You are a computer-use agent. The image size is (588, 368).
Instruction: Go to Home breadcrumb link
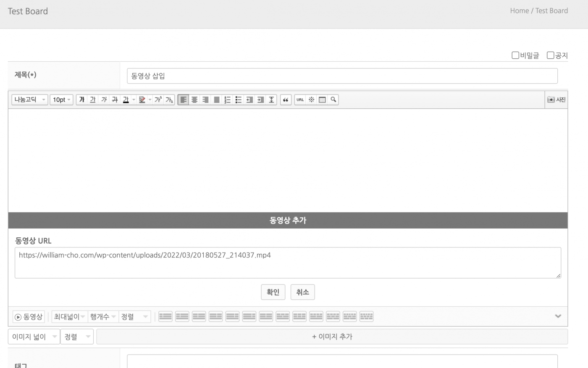pos(519,11)
